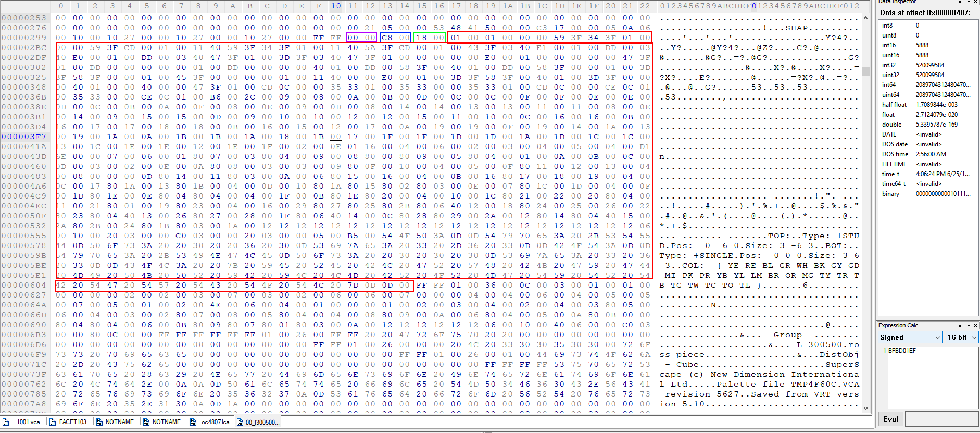Click offset row 00000604 in address column

tap(24, 285)
